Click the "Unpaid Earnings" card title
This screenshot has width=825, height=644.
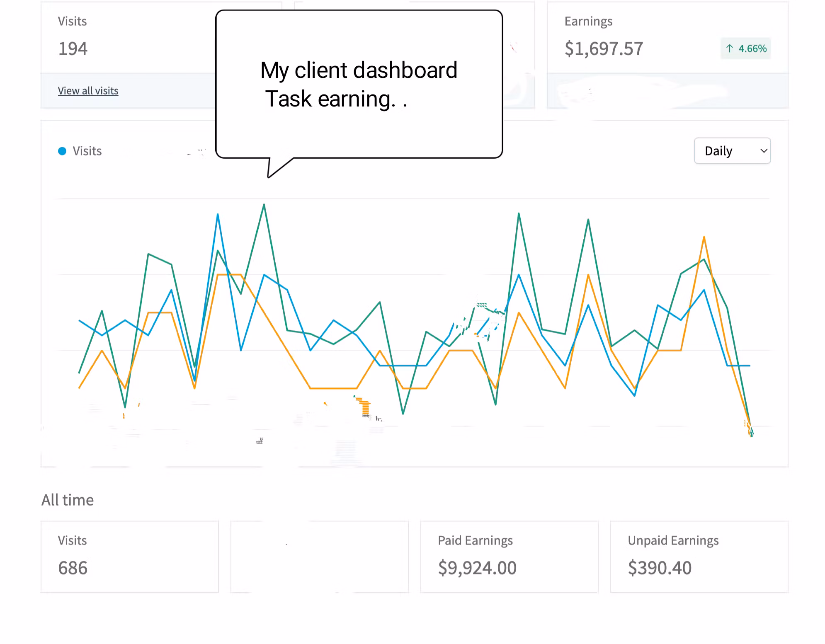[x=673, y=540]
